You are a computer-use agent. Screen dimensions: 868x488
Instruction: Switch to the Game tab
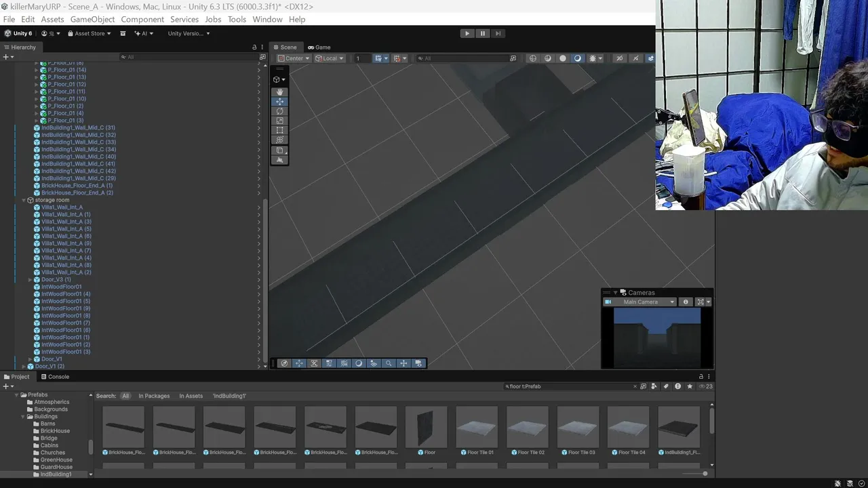pyautogui.click(x=319, y=47)
